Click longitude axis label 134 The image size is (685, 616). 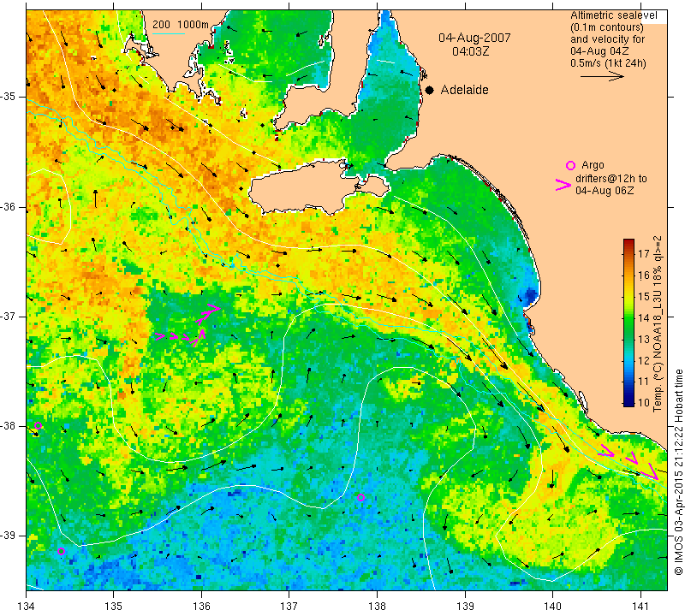27,606
